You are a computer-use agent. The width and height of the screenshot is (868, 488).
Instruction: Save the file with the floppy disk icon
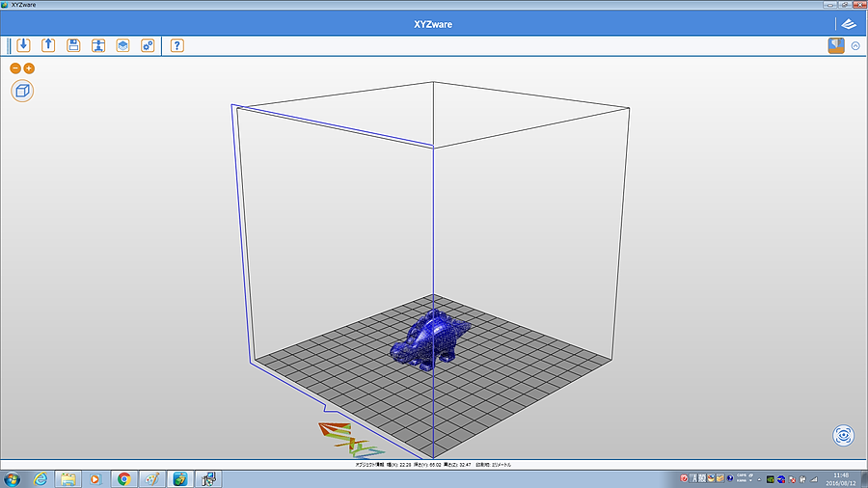coord(73,45)
